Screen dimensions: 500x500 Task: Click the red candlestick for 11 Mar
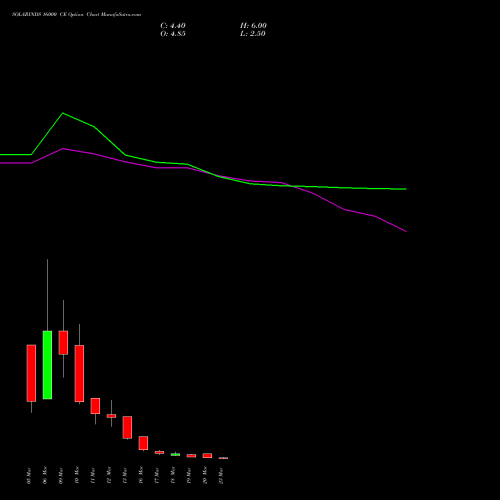click(95, 406)
